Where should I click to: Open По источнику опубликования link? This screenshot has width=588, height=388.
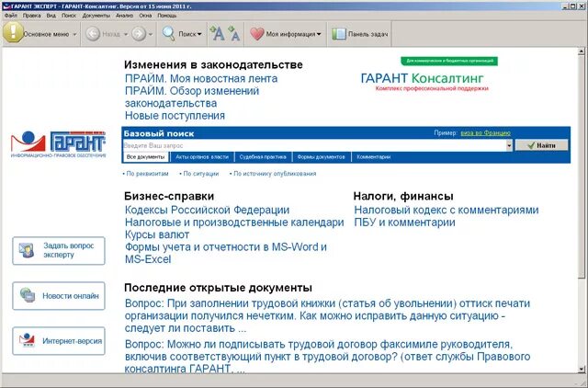275,174
